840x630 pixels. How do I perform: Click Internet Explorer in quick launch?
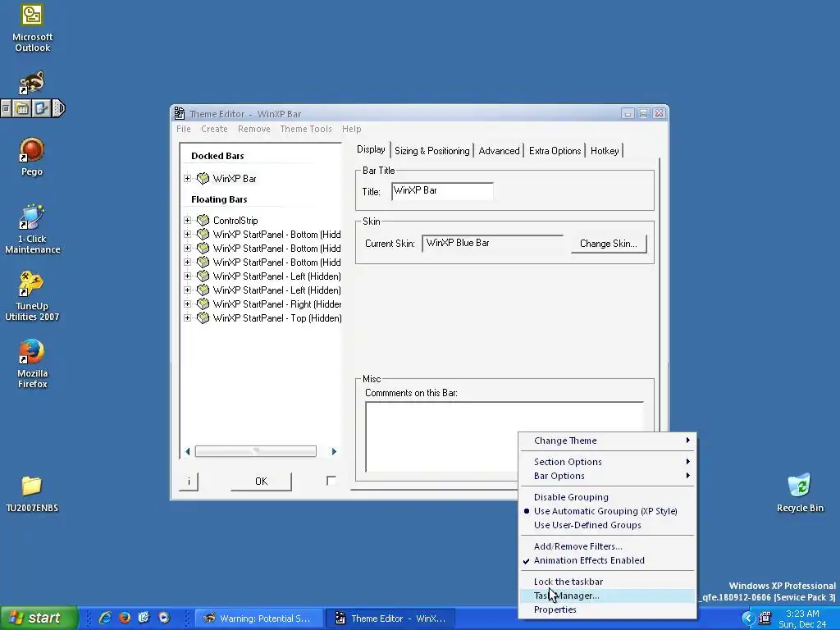coord(105,618)
